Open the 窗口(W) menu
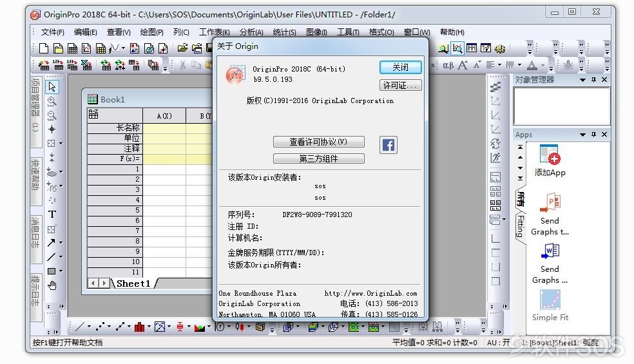The image size is (634, 364). click(417, 32)
